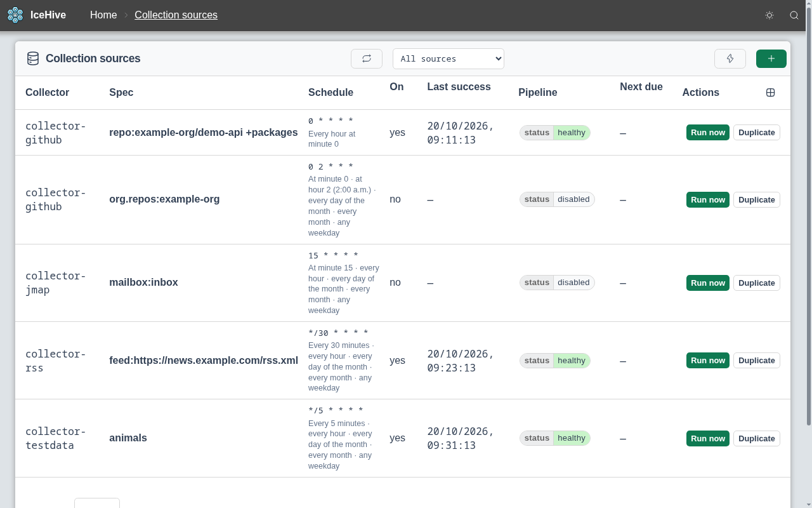Open the column chooser grid icon
This screenshot has width=812, height=508.
771,93
